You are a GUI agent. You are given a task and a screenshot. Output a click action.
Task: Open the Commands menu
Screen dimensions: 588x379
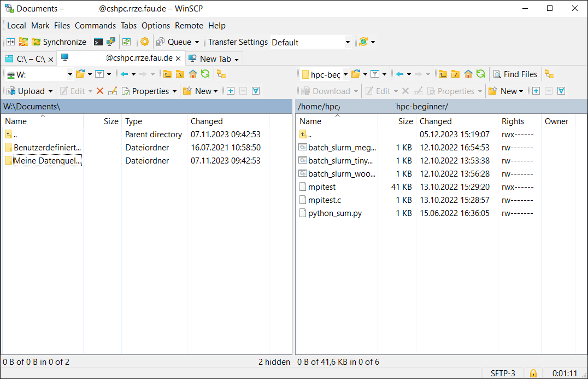click(95, 26)
